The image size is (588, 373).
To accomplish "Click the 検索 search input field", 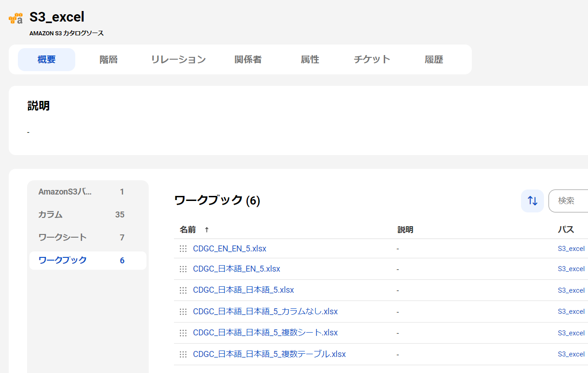I will 568,201.
